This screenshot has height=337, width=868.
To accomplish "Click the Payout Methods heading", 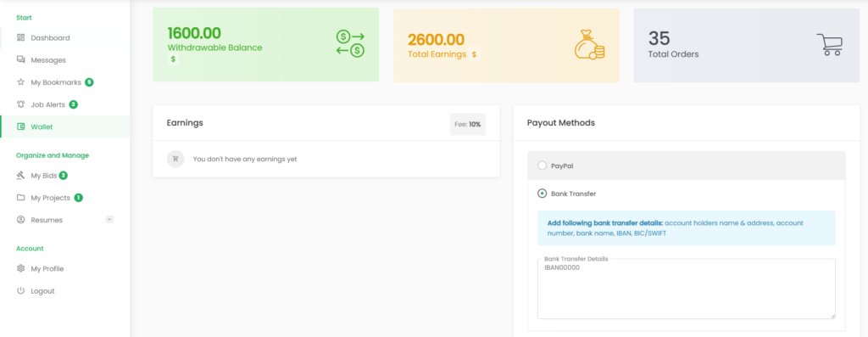I will [x=561, y=122].
